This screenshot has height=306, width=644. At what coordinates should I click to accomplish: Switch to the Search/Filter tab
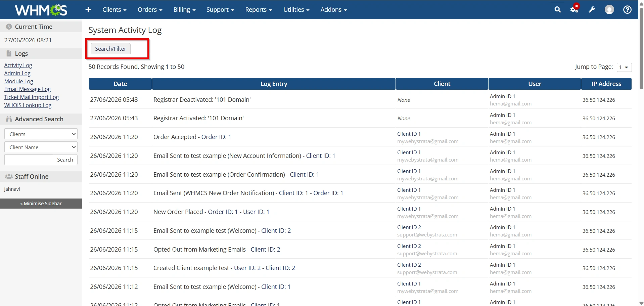click(x=110, y=49)
